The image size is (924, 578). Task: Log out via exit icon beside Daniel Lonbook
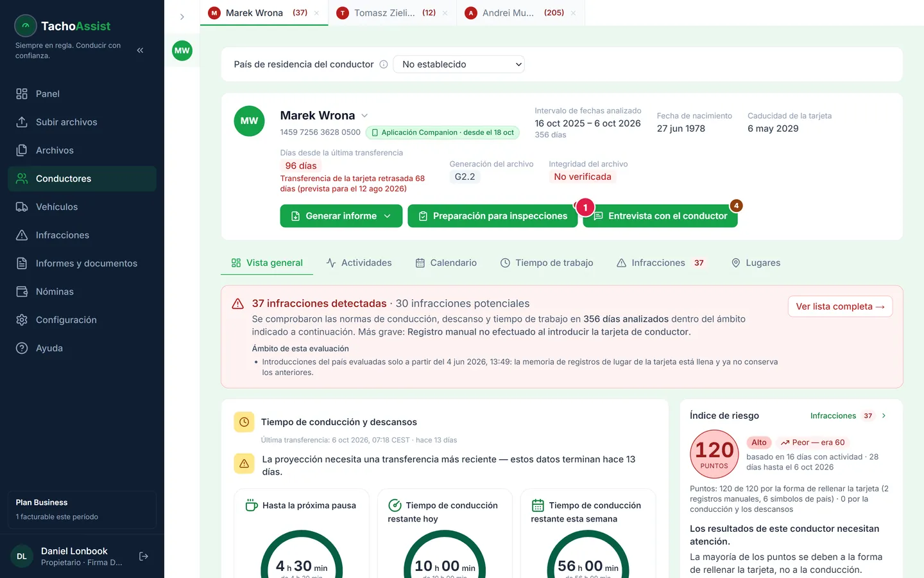click(x=144, y=556)
